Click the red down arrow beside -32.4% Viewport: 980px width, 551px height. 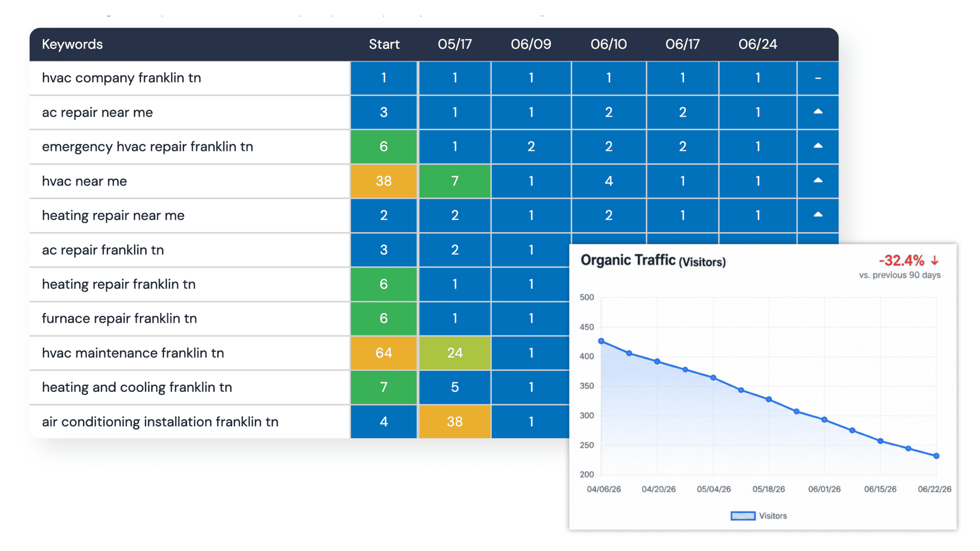934,261
